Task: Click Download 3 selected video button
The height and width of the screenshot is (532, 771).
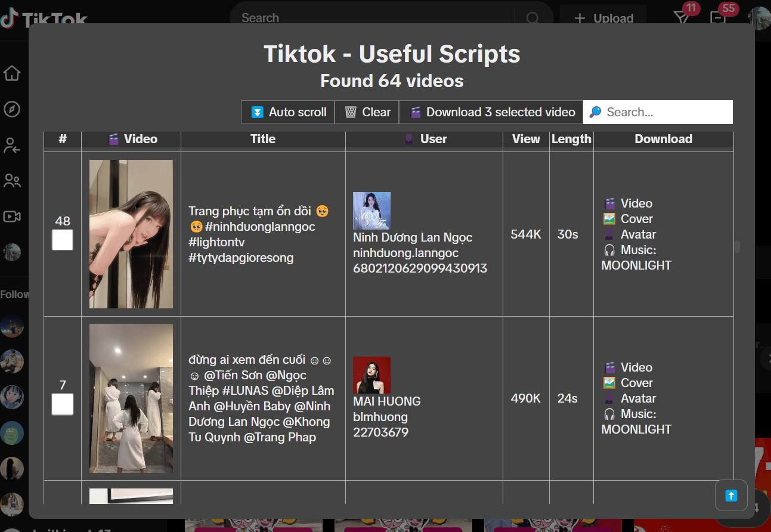Action: 492,112
